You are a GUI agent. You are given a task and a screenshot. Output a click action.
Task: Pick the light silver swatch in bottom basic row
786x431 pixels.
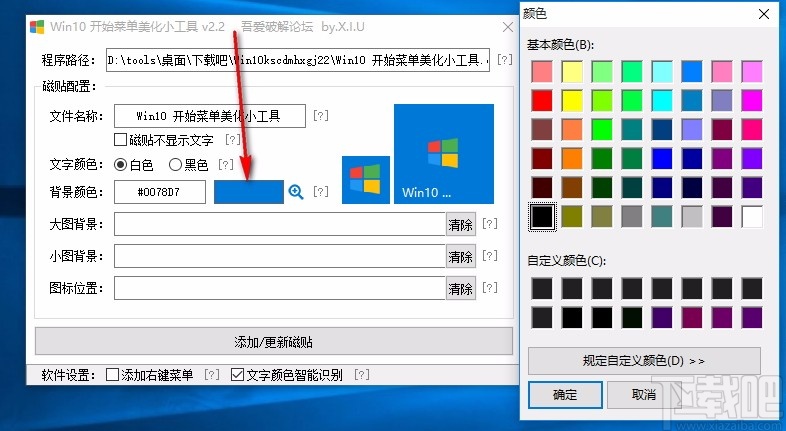pyautogui.click(x=692, y=217)
